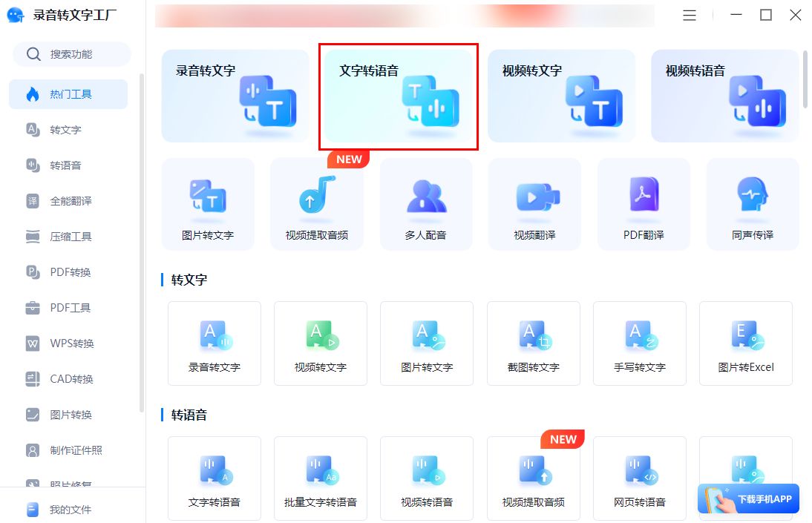The width and height of the screenshot is (812, 523).
Task: Open 图片转文字 tile in hot tools row
Action: [x=208, y=205]
